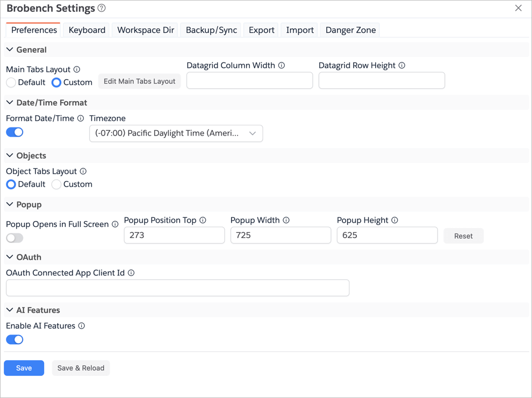Image resolution: width=532 pixels, height=398 pixels.
Task: Turn off the Format Date/Time toggle
Action: (x=15, y=132)
